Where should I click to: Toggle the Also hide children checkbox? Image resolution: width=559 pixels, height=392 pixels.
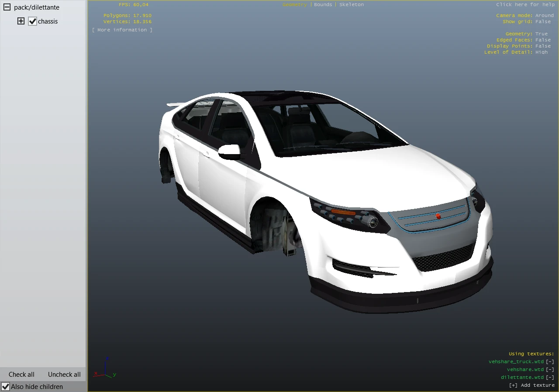(6, 386)
